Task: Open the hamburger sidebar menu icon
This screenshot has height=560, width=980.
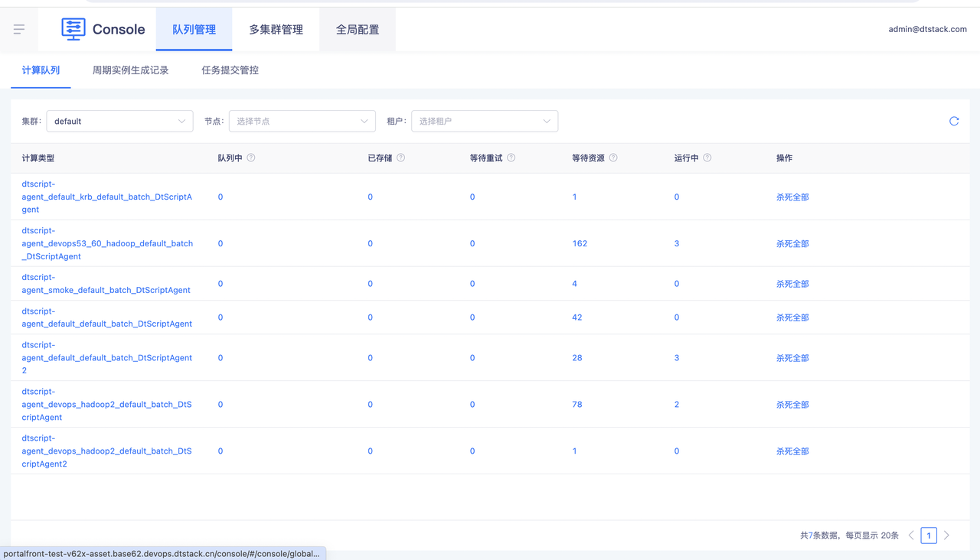Action: click(19, 29)
